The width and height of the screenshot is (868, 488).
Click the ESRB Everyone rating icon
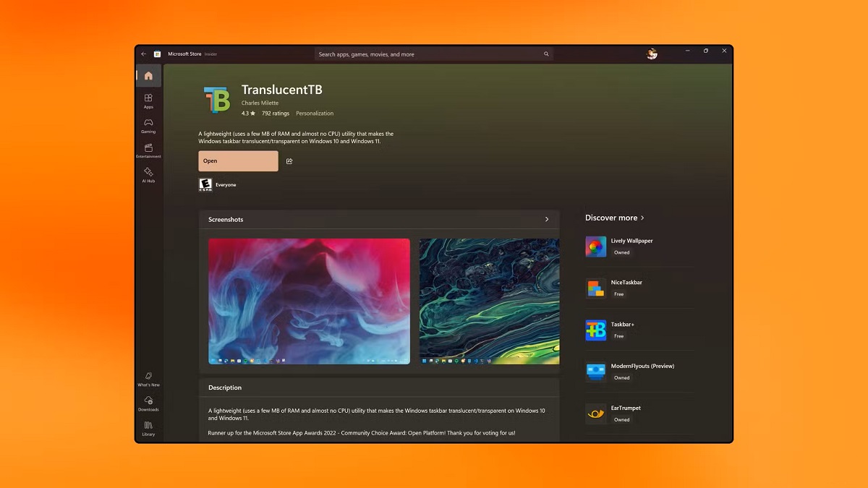pyautogui.click(x=205, y=184)
